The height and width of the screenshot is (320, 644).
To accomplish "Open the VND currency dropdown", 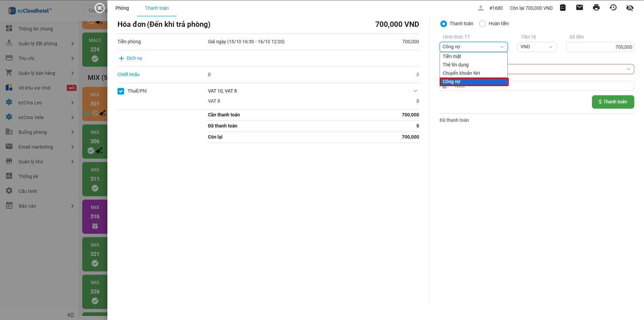I will 536,47.
